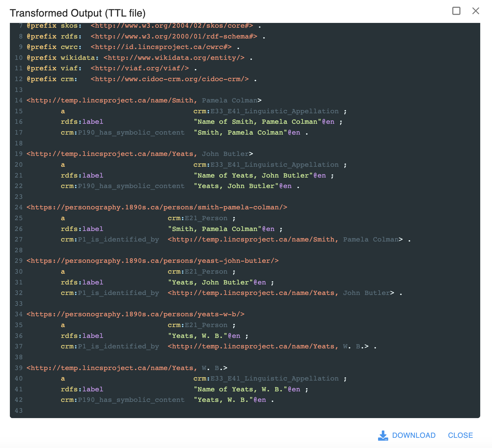Click the skos prefix URL on line 7
This screenshot has width=492, height=448.
point(172,26)
